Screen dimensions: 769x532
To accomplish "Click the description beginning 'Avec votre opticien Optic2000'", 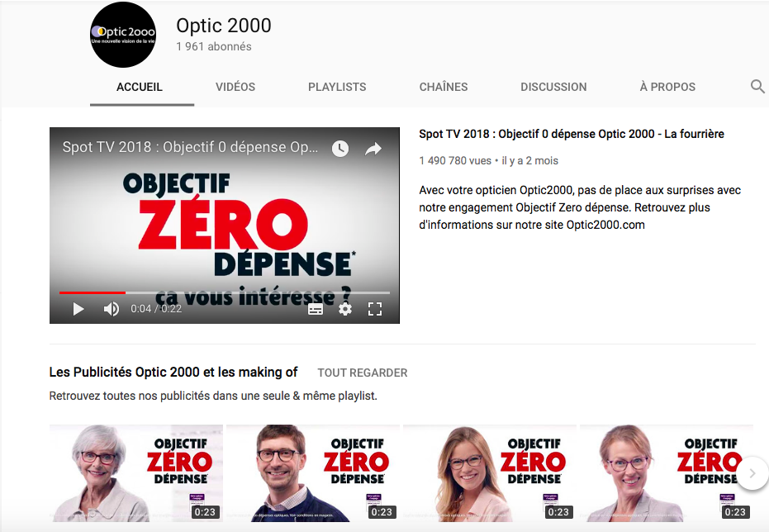I will click(x=580, y=207).
